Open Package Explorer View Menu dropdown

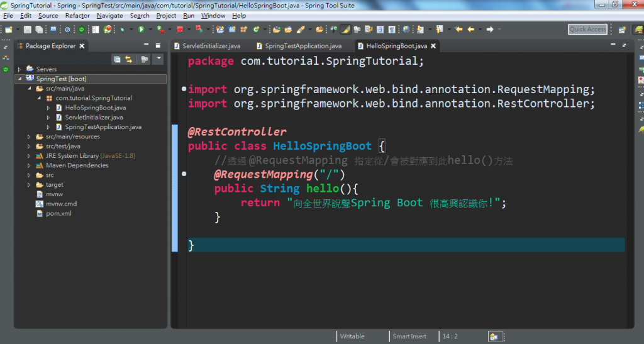[158, 58]
